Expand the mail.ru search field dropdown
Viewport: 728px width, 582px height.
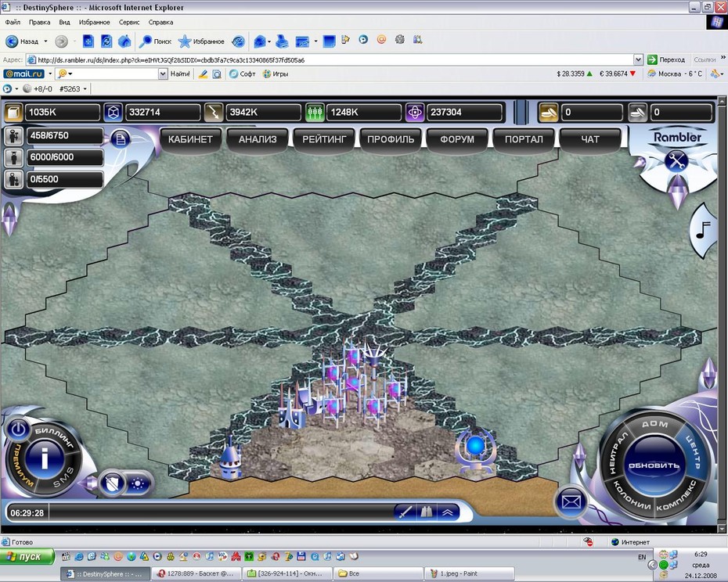click(163, 74)
